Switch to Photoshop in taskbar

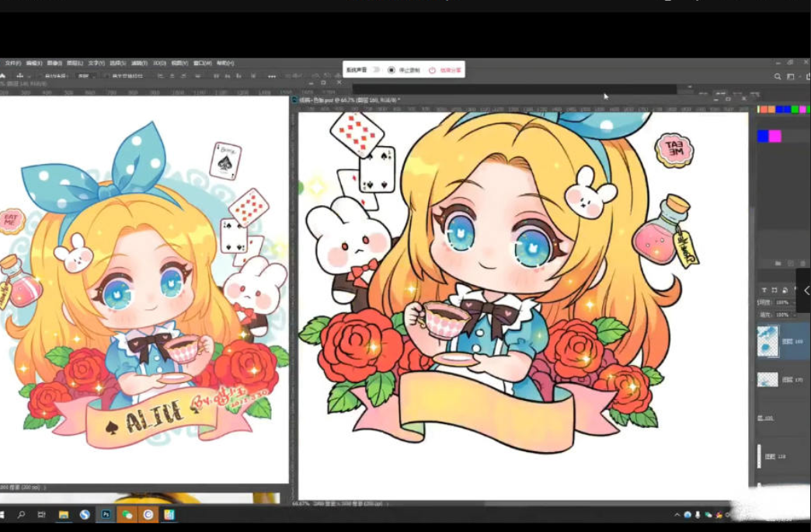[106, 514]
